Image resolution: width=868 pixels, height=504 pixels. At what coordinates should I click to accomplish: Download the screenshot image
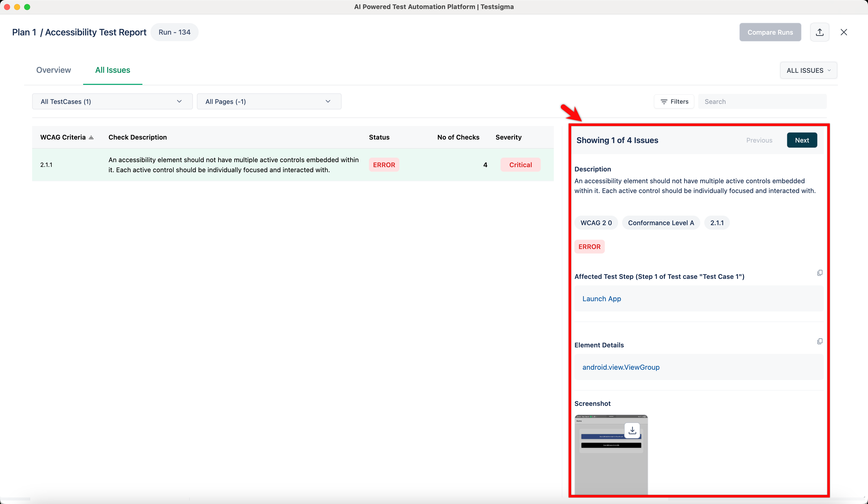[x=632, y=430]
